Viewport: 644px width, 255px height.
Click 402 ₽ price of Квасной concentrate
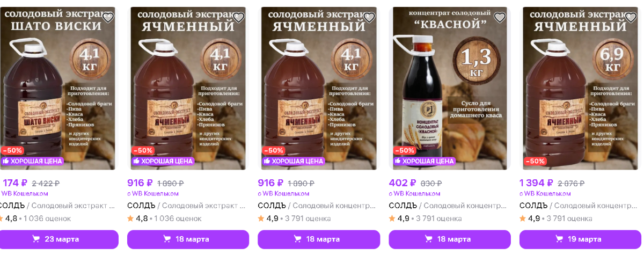[x=403, y=183]
